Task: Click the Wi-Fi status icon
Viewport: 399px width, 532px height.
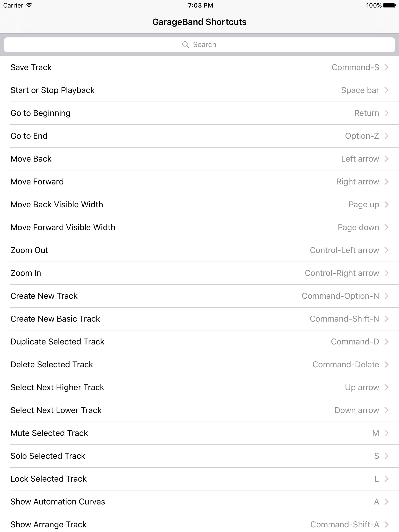Action: (x=30, y=5)
